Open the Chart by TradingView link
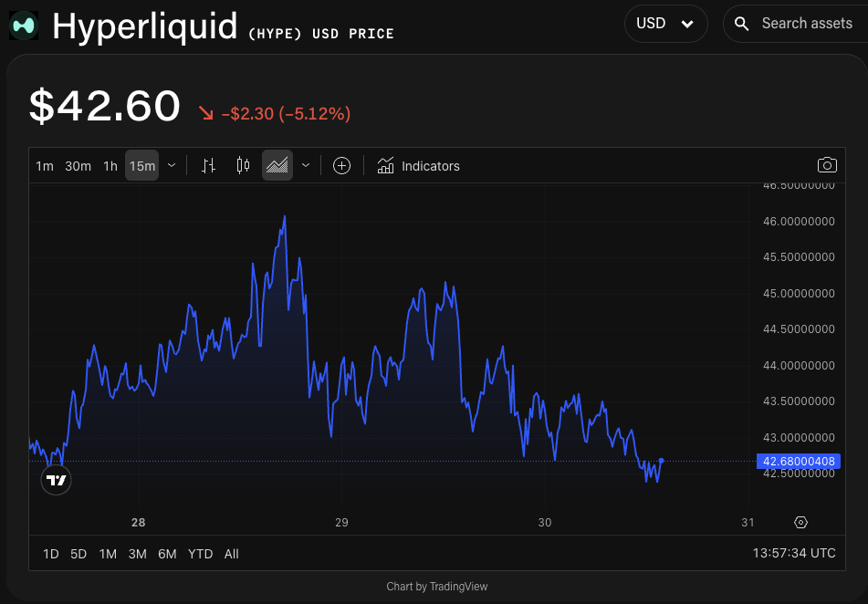Viewport: 868px width, 604px height. coord(436,586)
